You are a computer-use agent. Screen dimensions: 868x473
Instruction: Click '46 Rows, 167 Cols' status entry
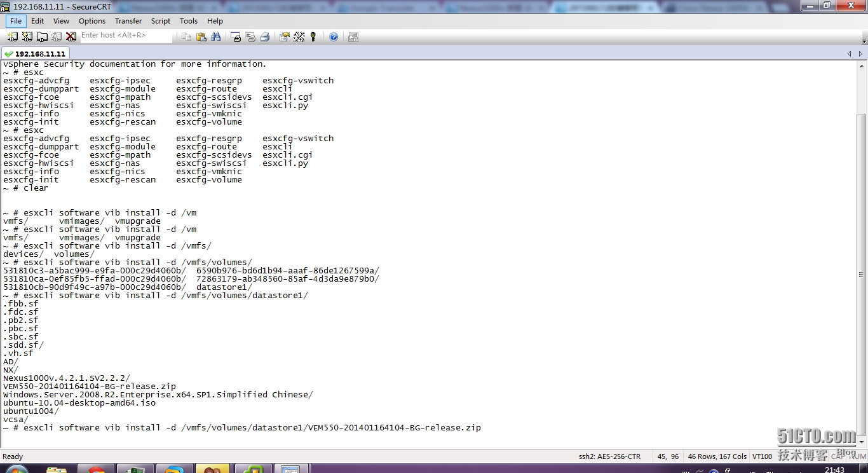(717, 456)
